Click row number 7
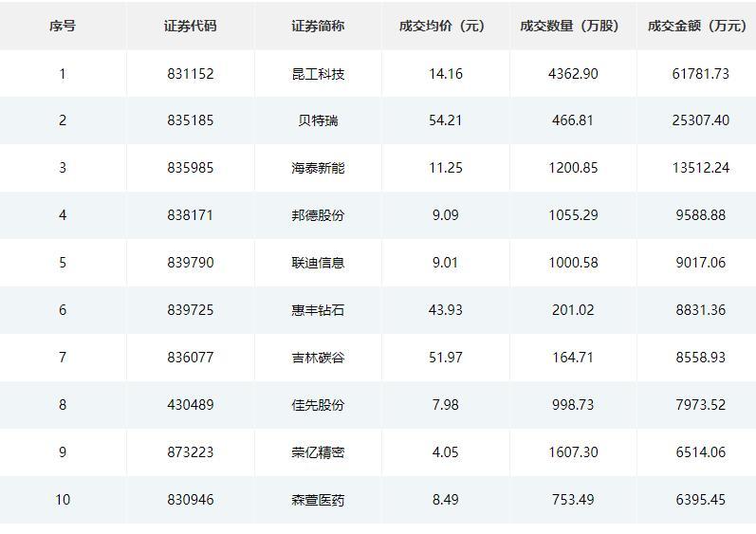Image resolution: width=756 pixels, height=534 pixels. [63, 358]
